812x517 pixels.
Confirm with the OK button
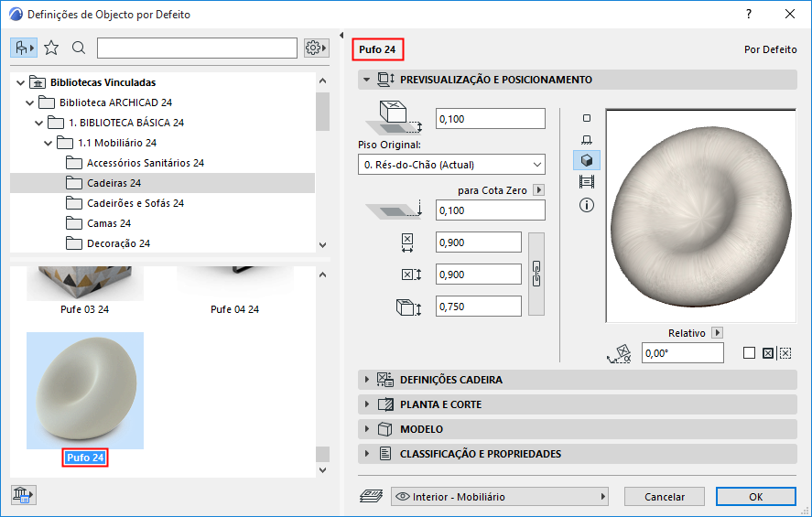tap(756, 497)
